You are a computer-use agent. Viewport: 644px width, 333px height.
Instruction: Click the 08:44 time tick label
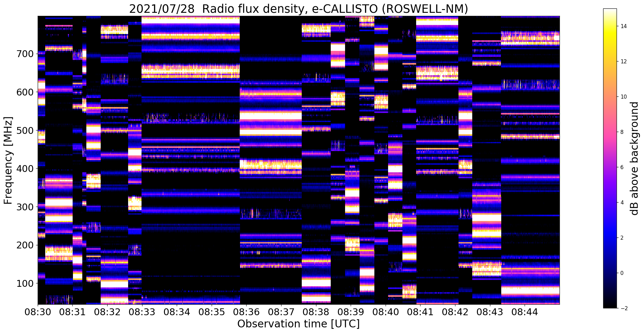click(525, 312)
